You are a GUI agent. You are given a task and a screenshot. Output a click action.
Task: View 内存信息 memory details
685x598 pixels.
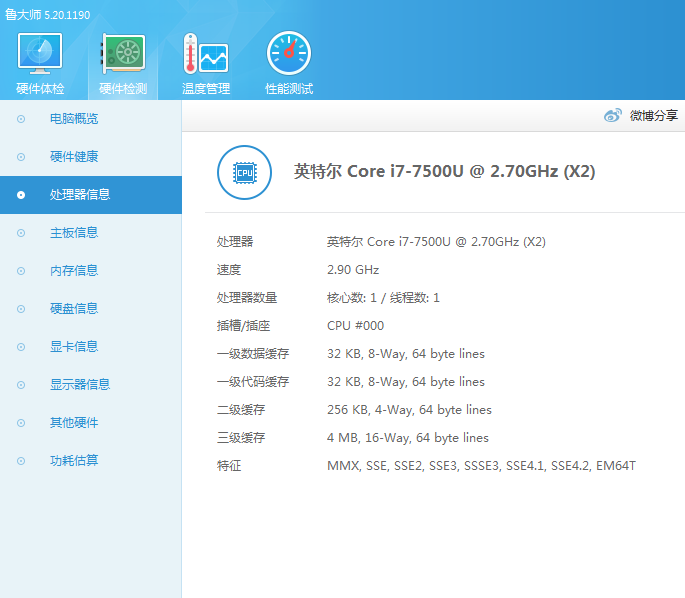click(74, 271)
